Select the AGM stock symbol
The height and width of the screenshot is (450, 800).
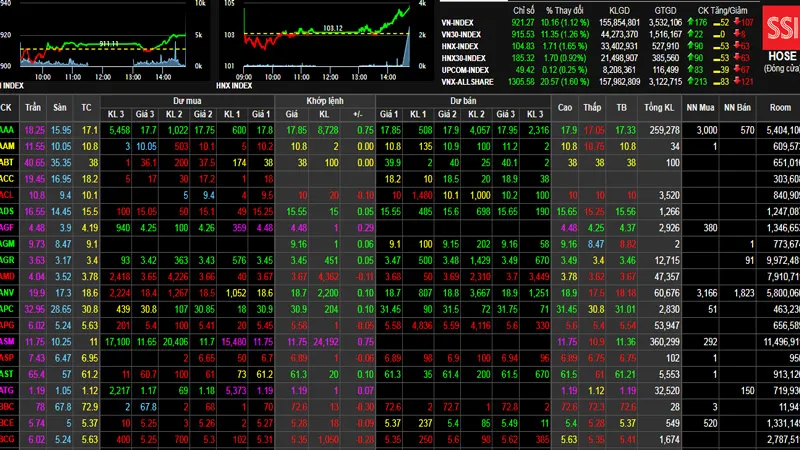(7, 244)
